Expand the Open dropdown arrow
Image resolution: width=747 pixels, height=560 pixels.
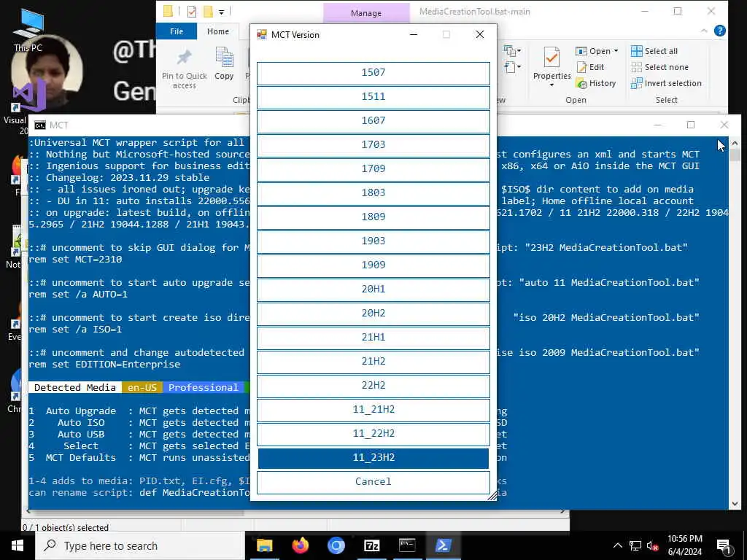click(x=616, y=51)
